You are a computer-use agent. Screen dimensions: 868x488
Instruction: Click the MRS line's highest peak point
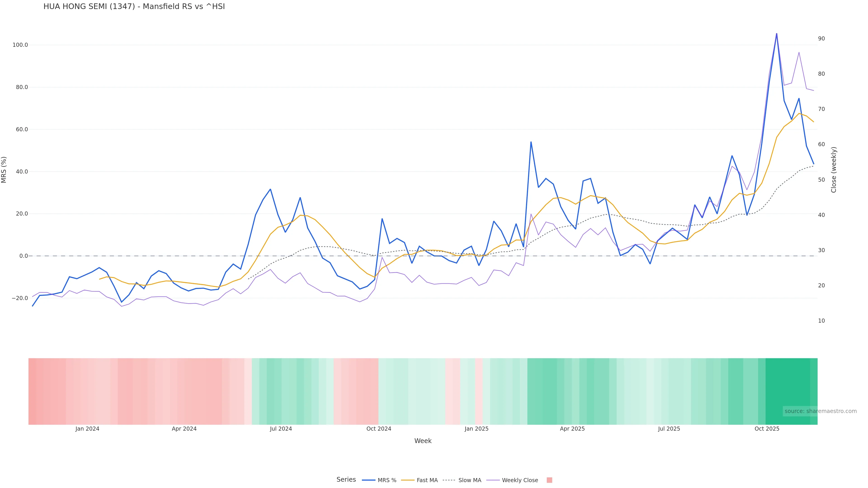click(x=777, y=34)
